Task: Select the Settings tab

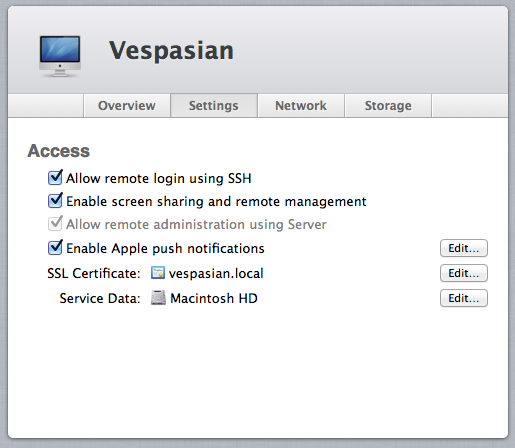Action: (214, 106)
